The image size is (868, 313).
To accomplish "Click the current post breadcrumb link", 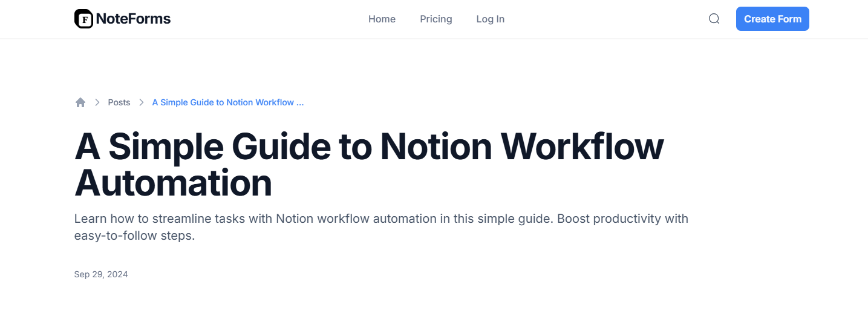I will (228, 102).
